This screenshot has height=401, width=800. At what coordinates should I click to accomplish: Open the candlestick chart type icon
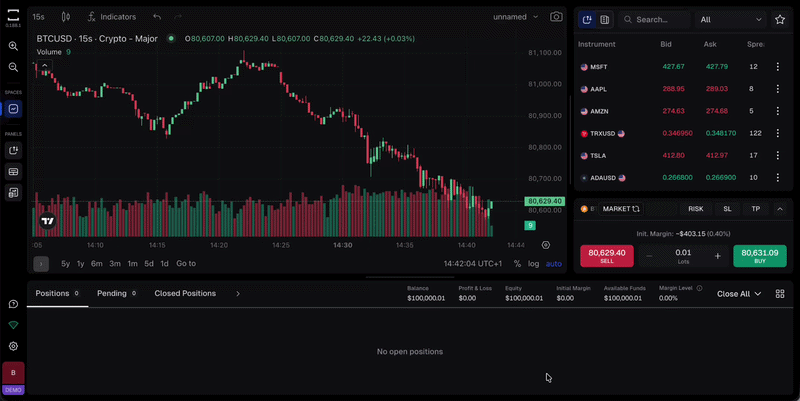click(66, 17)
